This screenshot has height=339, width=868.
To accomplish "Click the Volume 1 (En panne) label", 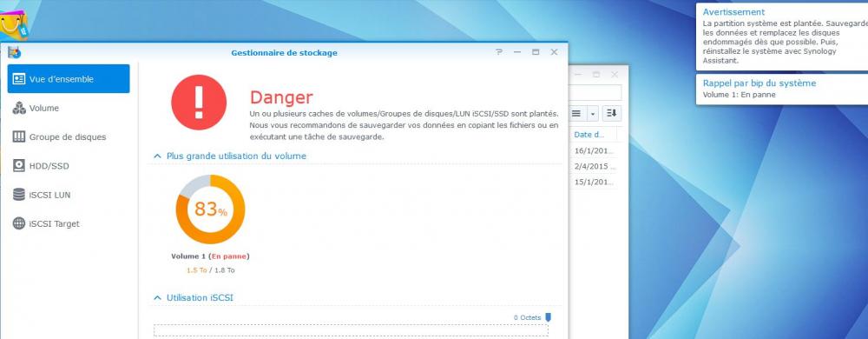I will (x=210, y=256).
